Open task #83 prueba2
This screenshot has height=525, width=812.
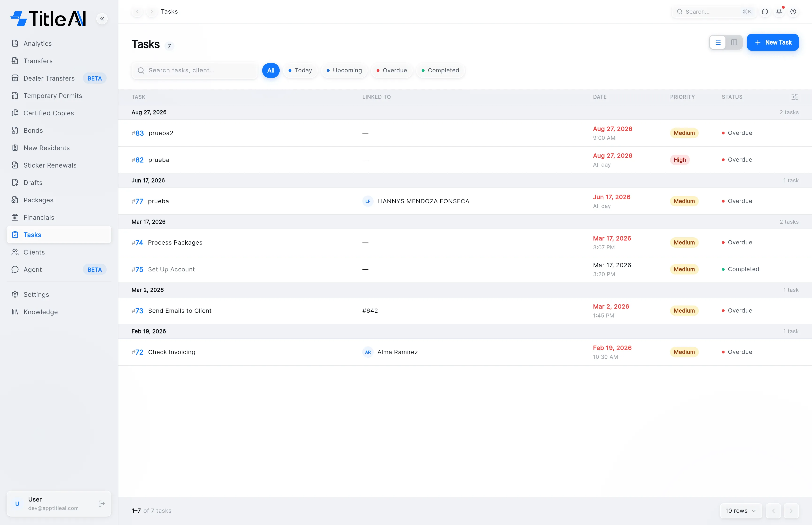[x=465, y=133]
